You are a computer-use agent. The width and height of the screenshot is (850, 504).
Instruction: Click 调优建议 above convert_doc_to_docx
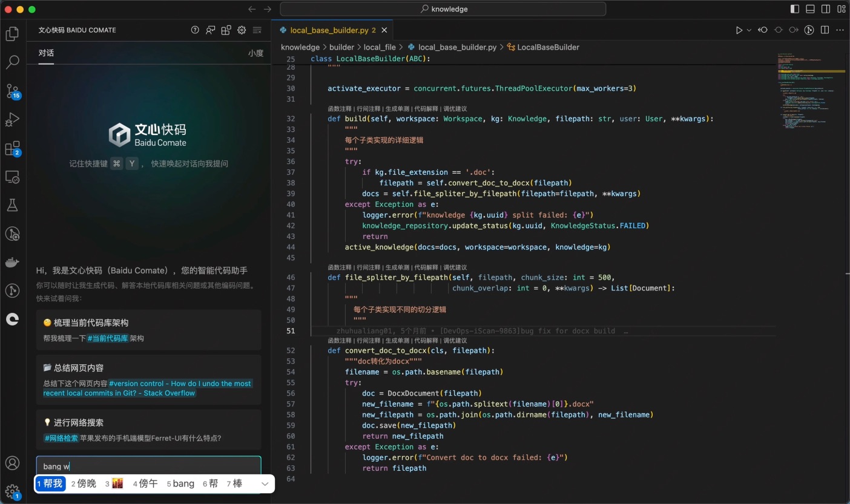point(455,341)
